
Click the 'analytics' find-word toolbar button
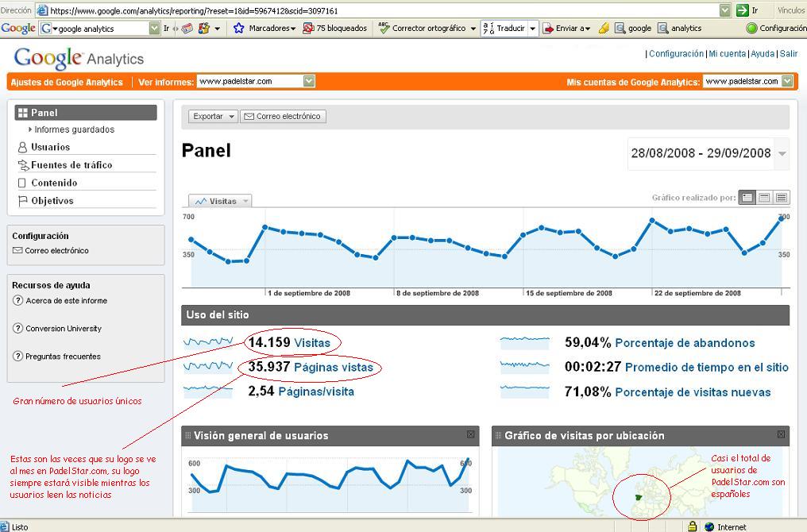[680, 29]
